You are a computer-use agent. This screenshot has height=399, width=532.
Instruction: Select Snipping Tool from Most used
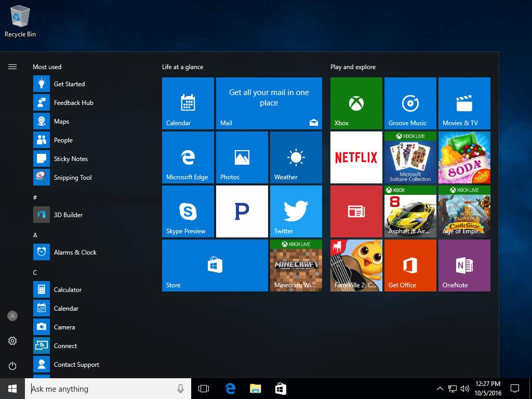73,178
